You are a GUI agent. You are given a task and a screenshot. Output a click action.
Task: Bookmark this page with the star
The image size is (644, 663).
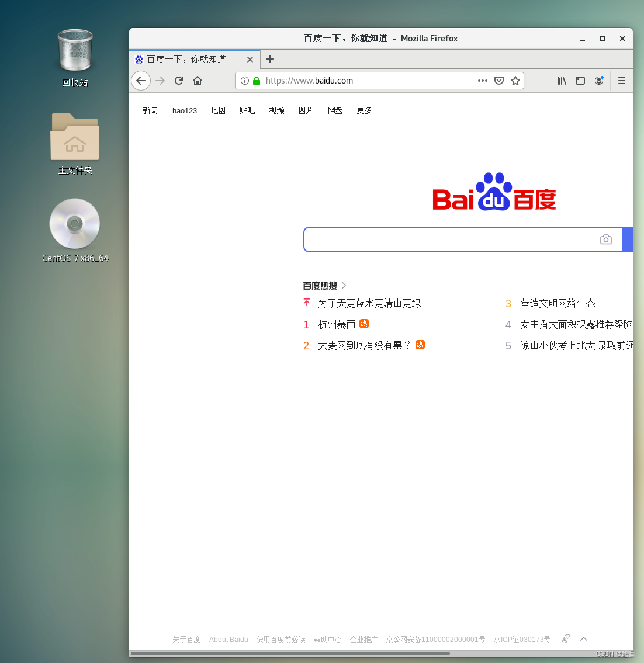[515, 81]
